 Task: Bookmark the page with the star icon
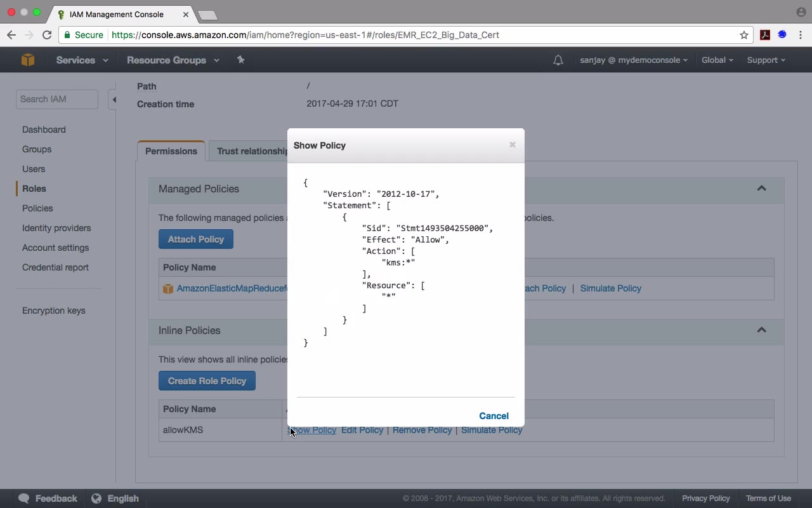[x=744, y=35]
